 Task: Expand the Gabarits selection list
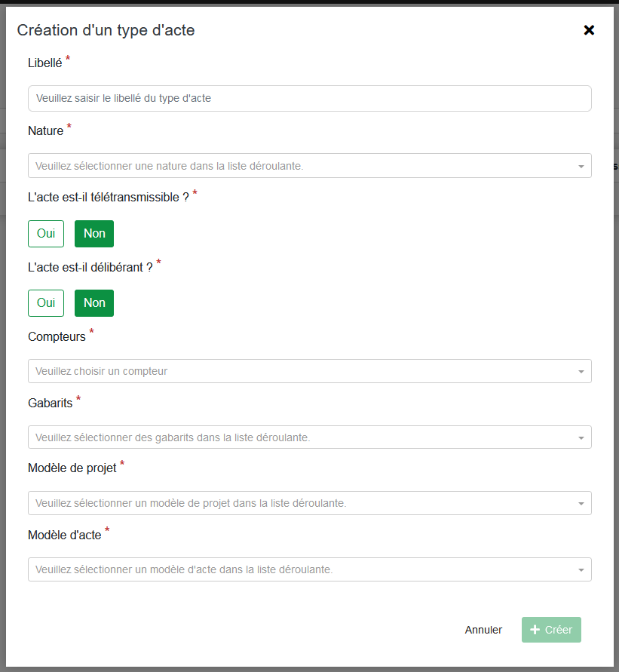(302, 437)
